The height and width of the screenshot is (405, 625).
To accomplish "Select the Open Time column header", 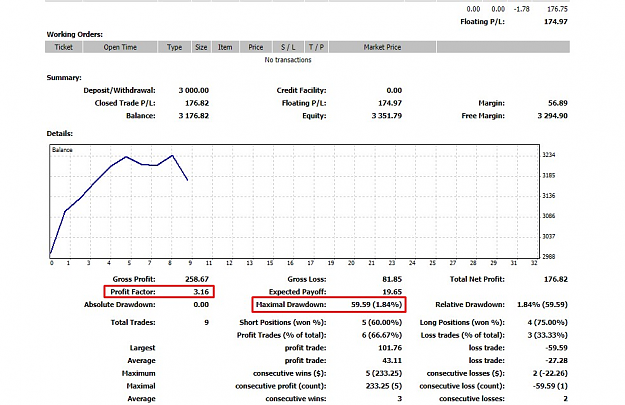I will [x=120, y=47].
